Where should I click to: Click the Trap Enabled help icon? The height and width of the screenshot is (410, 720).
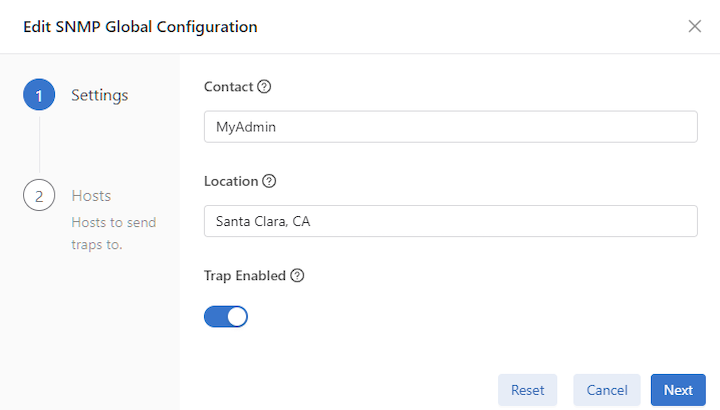[x=298, y=275]
